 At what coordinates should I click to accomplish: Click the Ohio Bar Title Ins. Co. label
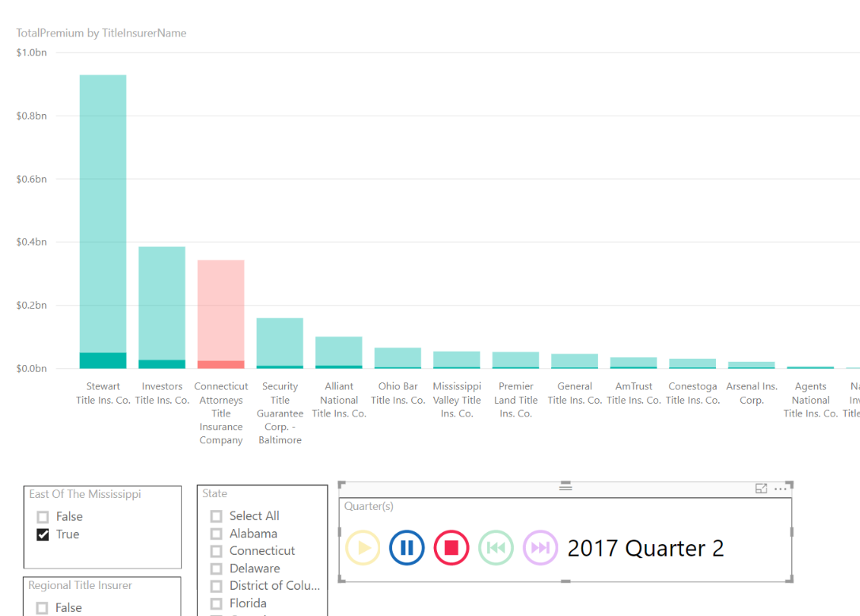click(398, 394)
